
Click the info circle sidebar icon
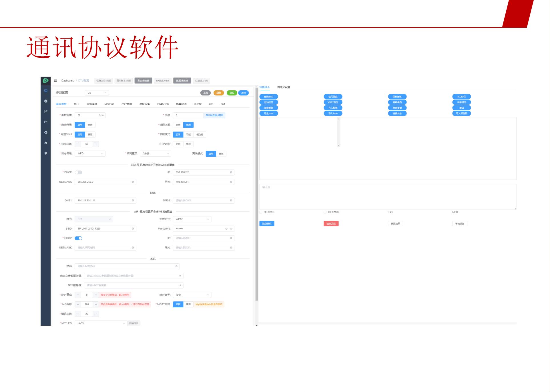(x=46, y=101)
